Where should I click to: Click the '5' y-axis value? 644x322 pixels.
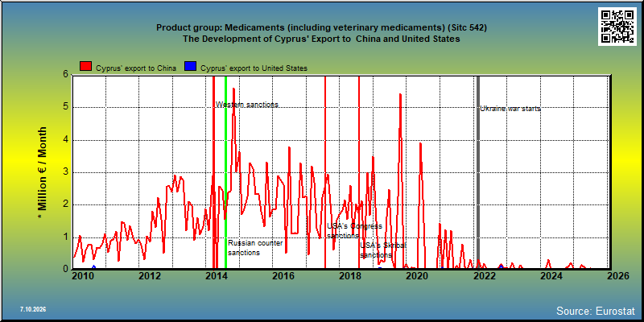(65, 107)
